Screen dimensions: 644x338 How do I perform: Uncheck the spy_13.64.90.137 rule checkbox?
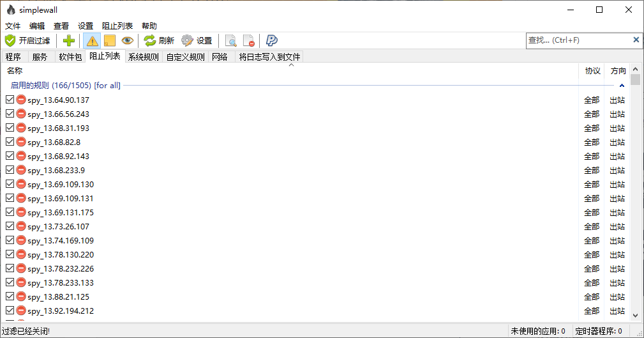10,100
